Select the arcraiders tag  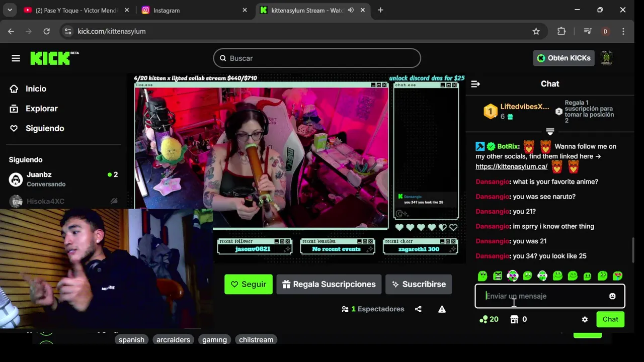tap(173, 340)
